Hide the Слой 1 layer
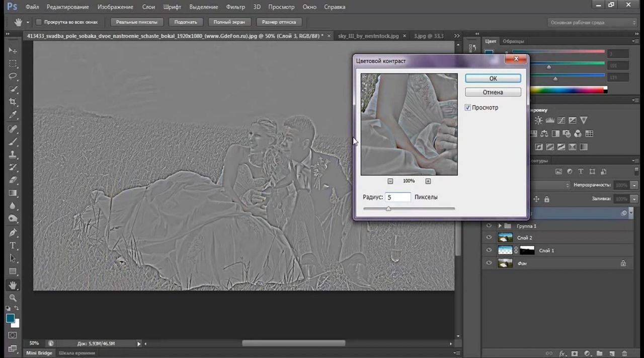The height and width of the screenshot is (358, 644). [489, 250]
